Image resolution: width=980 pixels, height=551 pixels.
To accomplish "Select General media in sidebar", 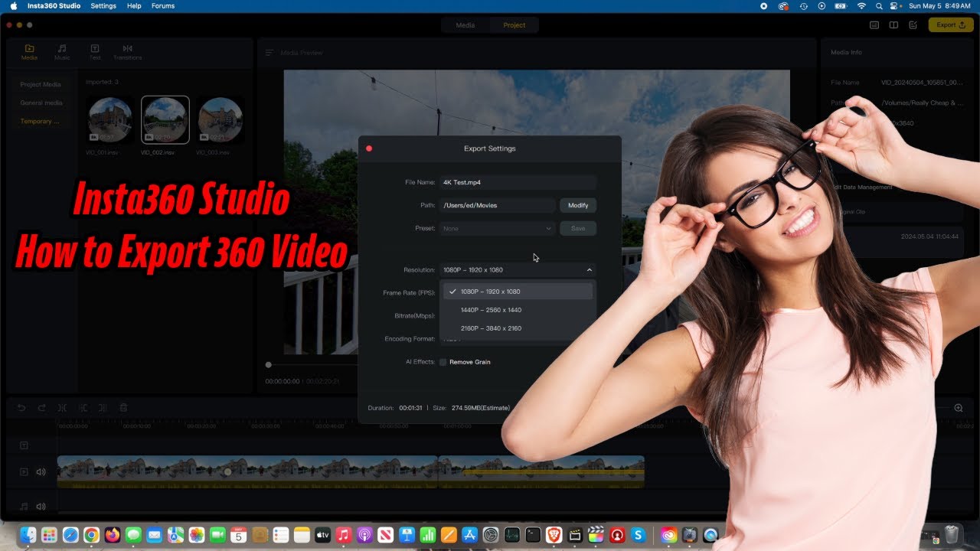I will coord(41,103).
